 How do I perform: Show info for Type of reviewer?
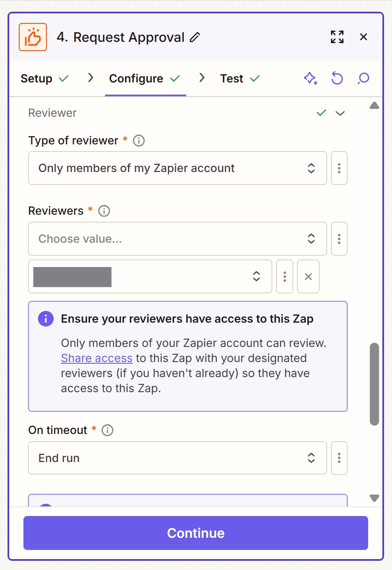(139, 141)
